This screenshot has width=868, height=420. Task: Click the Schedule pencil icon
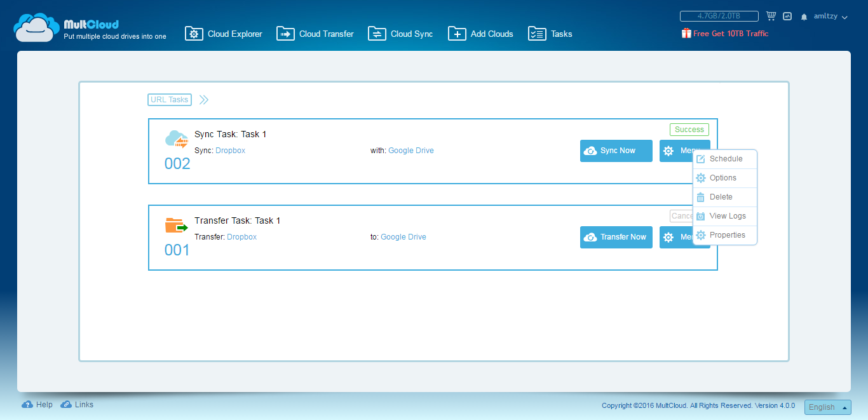click(x=701, y=159)
